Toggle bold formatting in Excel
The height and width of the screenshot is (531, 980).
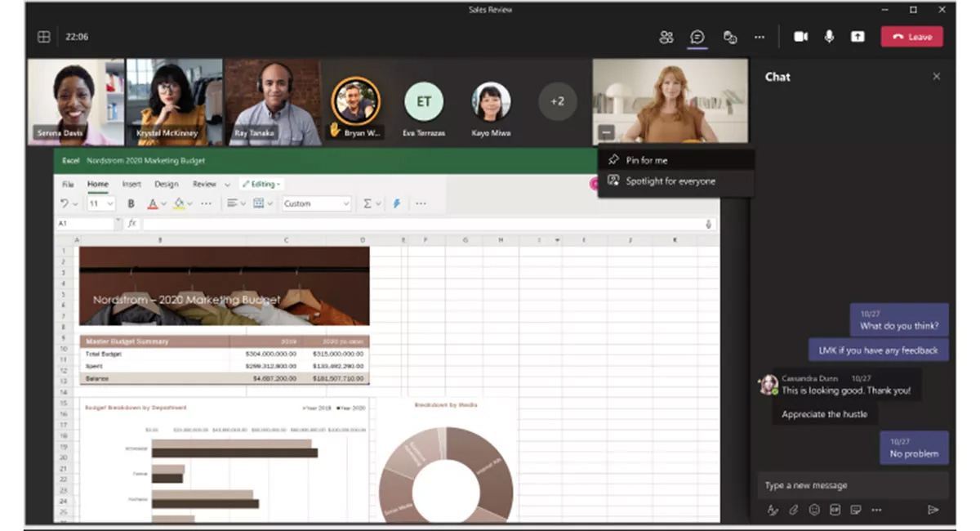pos(131,203)
